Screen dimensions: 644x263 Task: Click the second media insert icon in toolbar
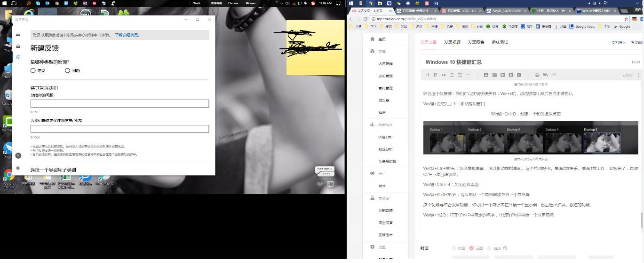pos(494,75)
